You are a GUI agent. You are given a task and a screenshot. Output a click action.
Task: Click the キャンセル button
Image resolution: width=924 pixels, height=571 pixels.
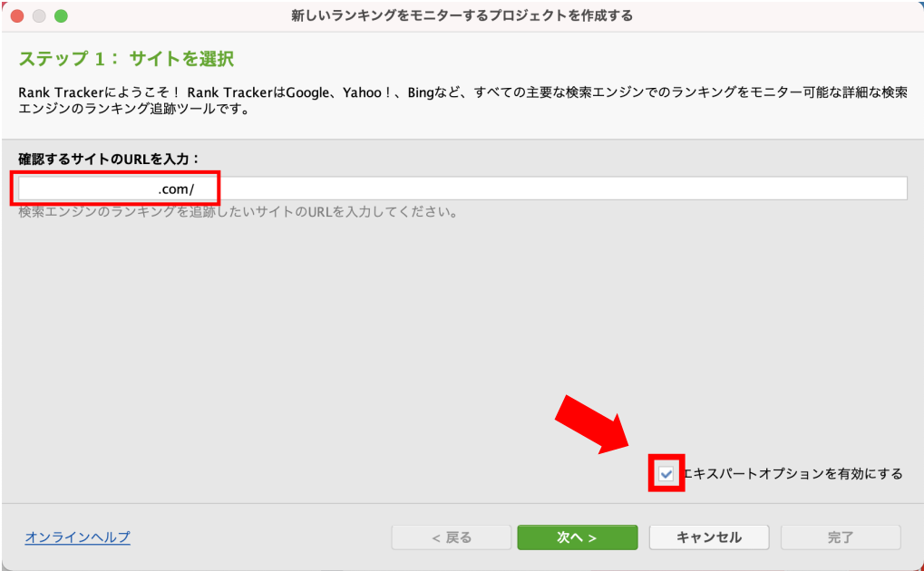[x=709, y=537]
